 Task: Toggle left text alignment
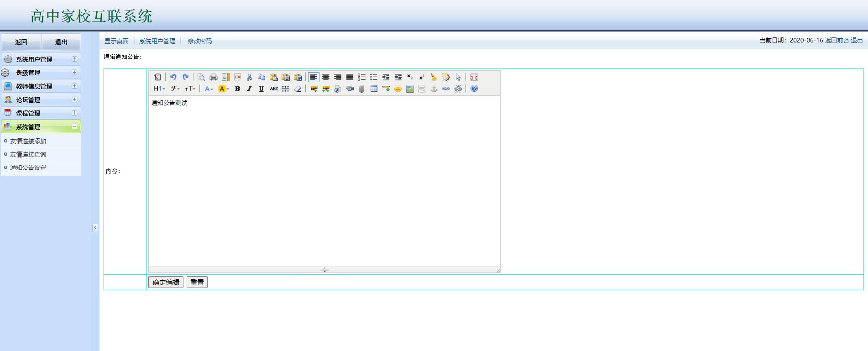click(x=314, y=77)
